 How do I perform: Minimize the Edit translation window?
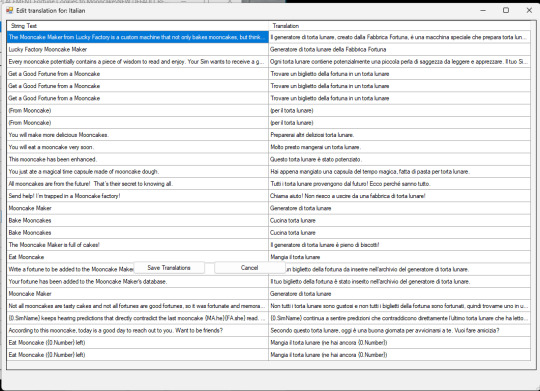click(x=483, y=10)
